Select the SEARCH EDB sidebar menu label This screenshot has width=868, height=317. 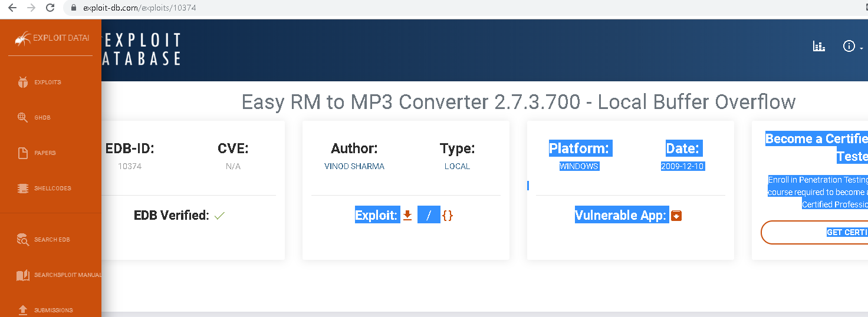coord(52,240)
